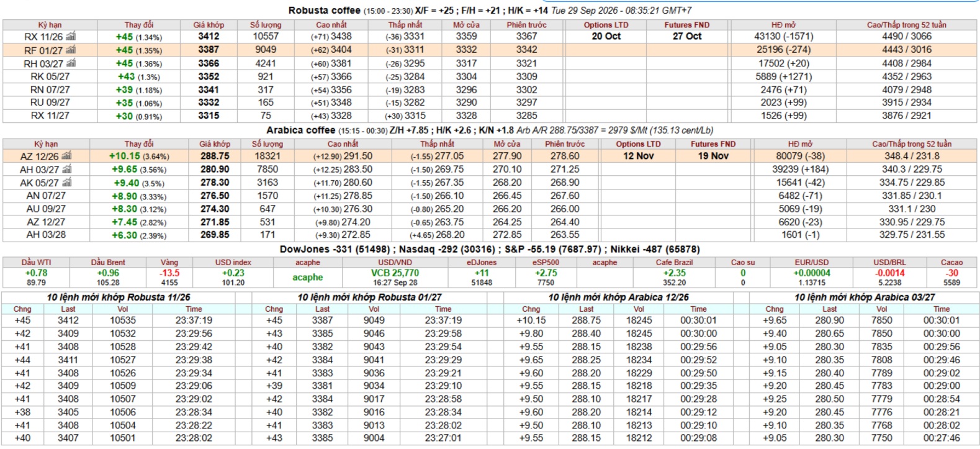Click the Vàng header
980x449 pixels.
(x=169, y=263)
